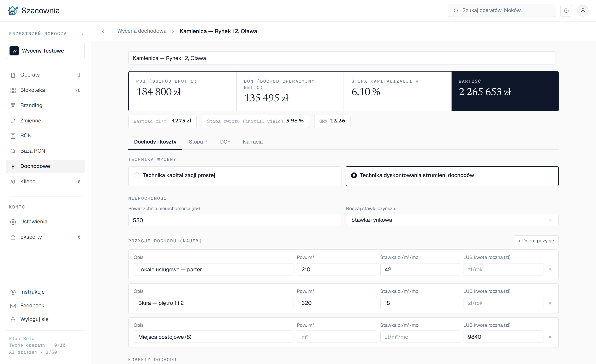This screenshot has height=364, width=596.
Task: Click the PDB 184 800 zł value
Action: click(x=159, y=92)
